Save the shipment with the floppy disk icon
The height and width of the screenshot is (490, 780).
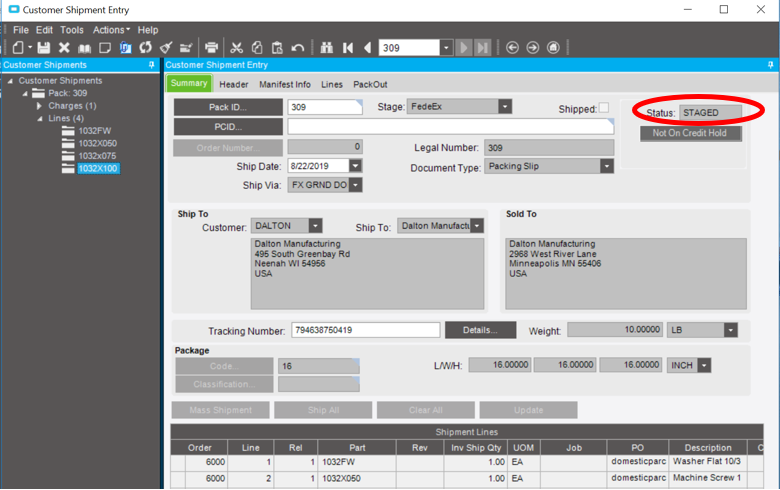[x=44, y=48]
